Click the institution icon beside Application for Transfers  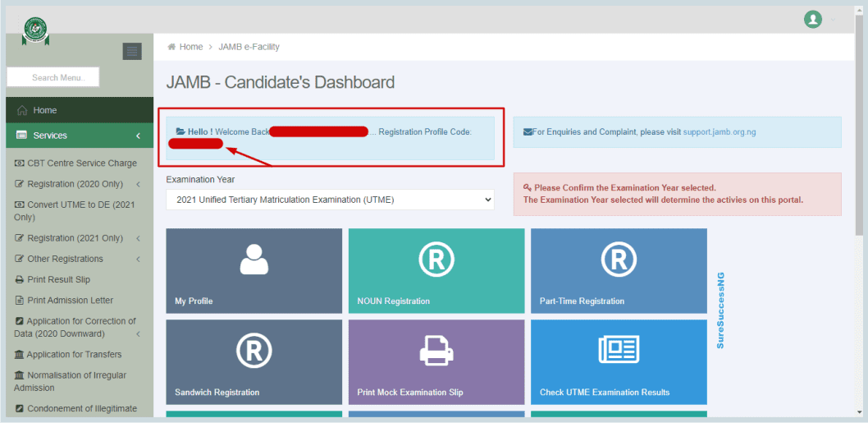point(19,354)
